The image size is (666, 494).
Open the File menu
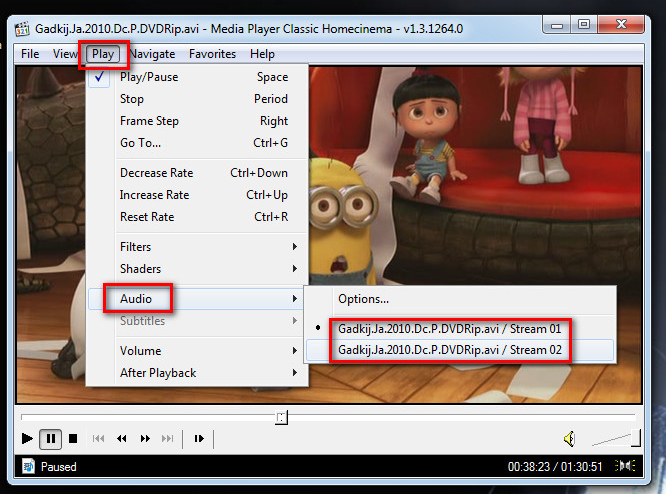[30, 54]
